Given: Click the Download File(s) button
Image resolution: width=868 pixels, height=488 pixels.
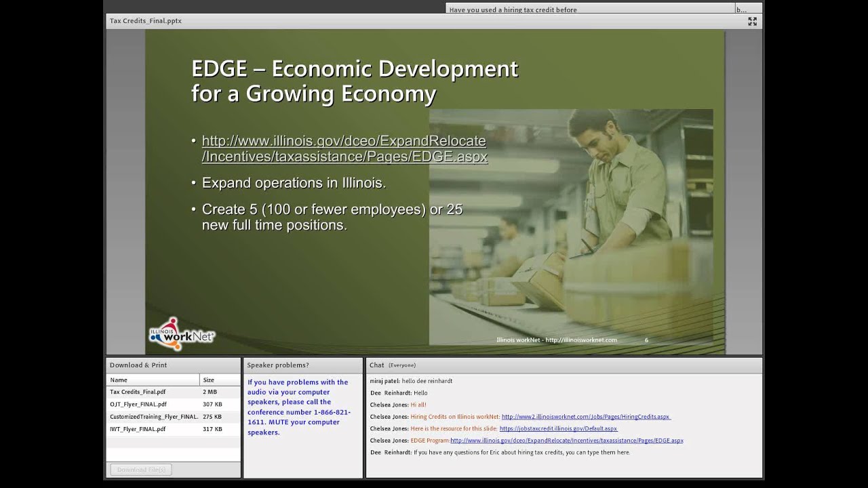Looking at the screenshot, I should click(x=141, y=470).
